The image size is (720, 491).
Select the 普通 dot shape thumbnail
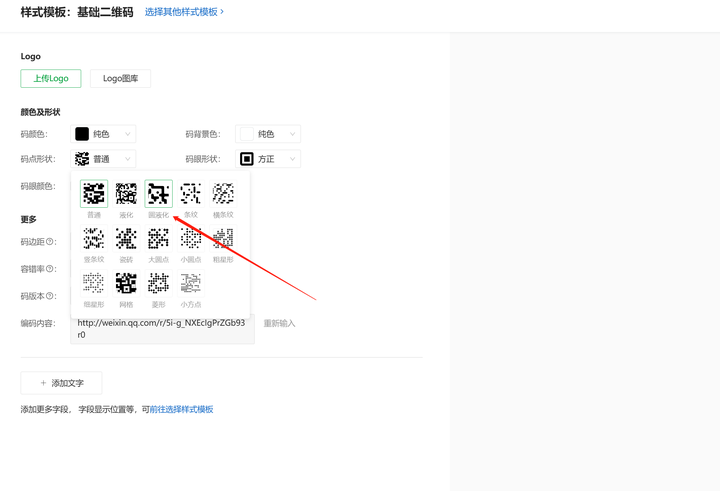tap(94, 193)
